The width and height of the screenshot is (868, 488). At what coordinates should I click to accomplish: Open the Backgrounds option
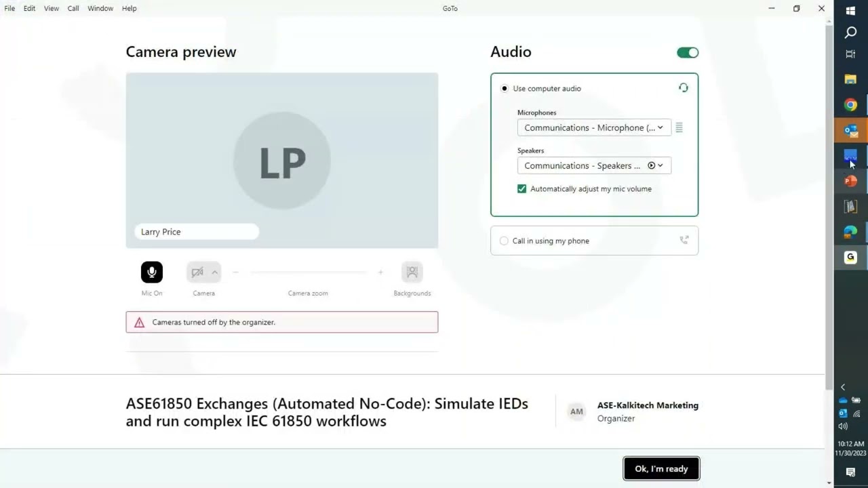[412, 272]
